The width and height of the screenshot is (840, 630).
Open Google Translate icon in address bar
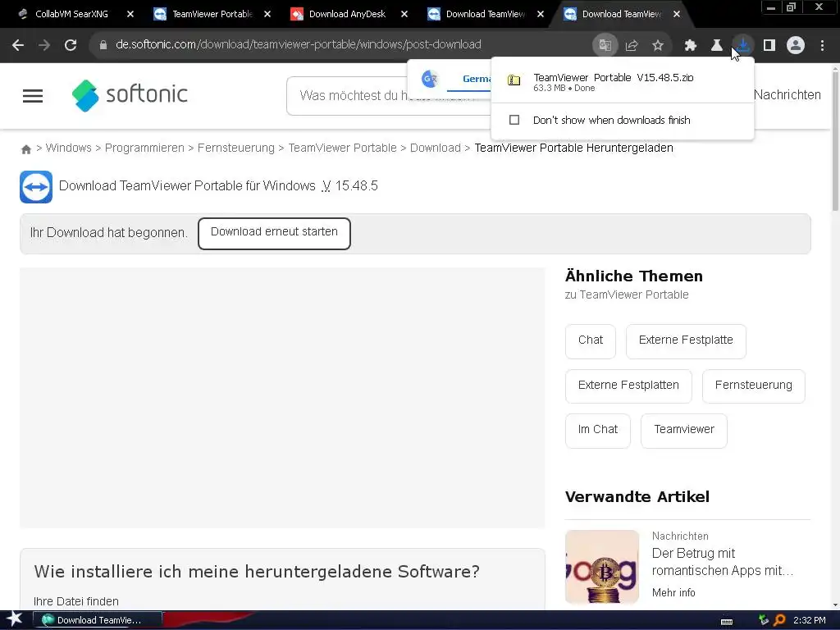pyautogui.click(x=605, y=45)
